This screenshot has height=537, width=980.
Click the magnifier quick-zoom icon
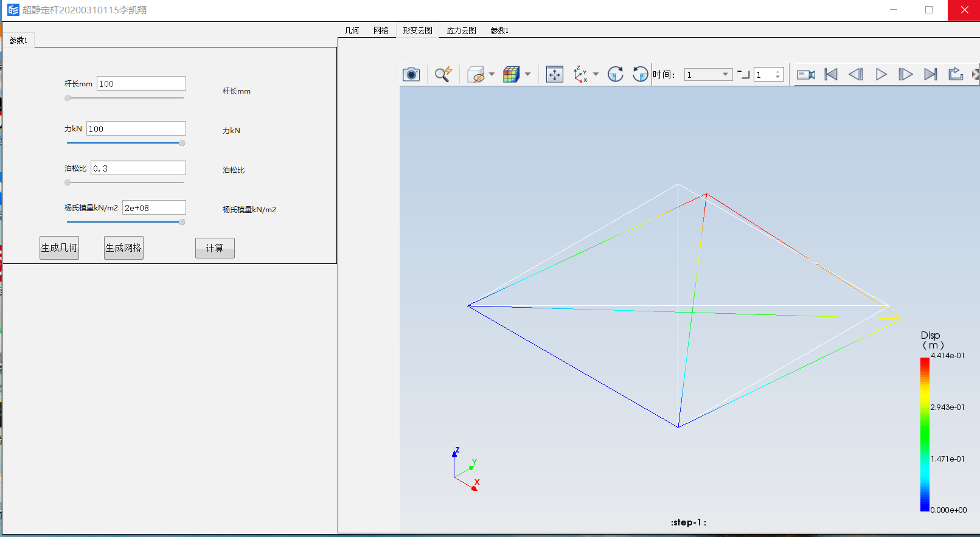tap(443, 74)
